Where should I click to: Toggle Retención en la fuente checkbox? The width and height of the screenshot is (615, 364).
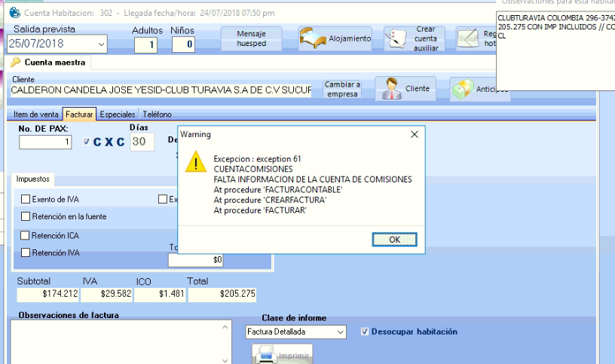(x=26, y=217)
